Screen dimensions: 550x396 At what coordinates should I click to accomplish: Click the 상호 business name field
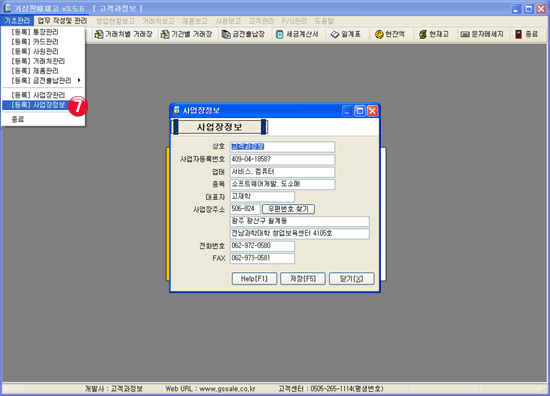[x=282, y=147]
